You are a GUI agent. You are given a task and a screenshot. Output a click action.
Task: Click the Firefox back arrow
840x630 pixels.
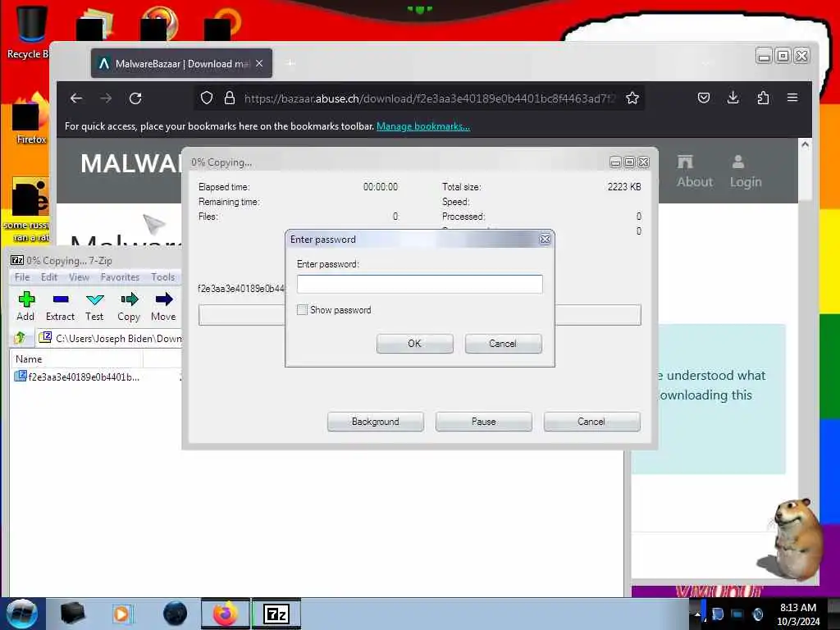(76, 98)
